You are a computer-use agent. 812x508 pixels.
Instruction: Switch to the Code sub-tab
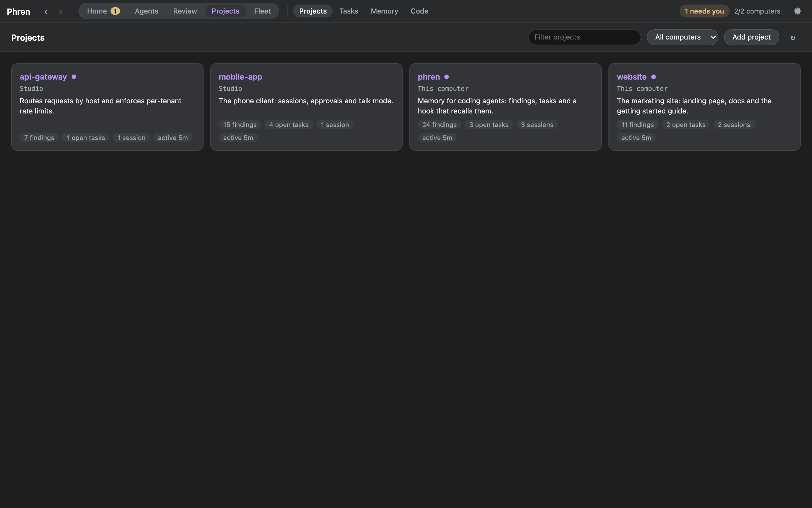[x=420, y=11]
